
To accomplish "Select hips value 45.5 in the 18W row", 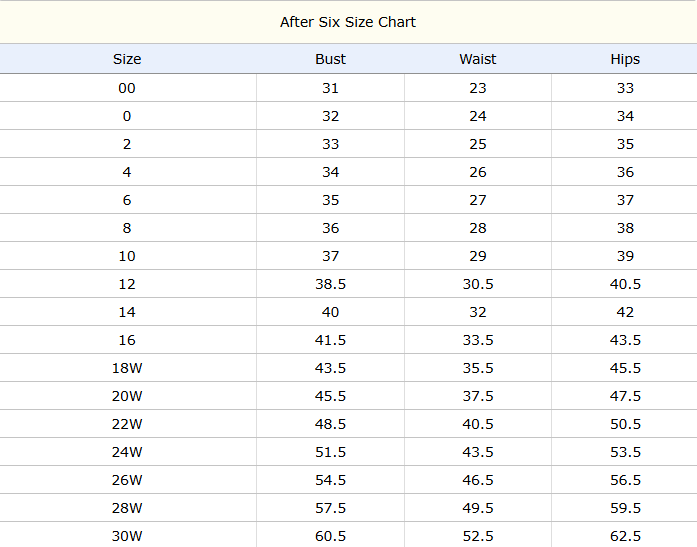I will pos(625,368).
